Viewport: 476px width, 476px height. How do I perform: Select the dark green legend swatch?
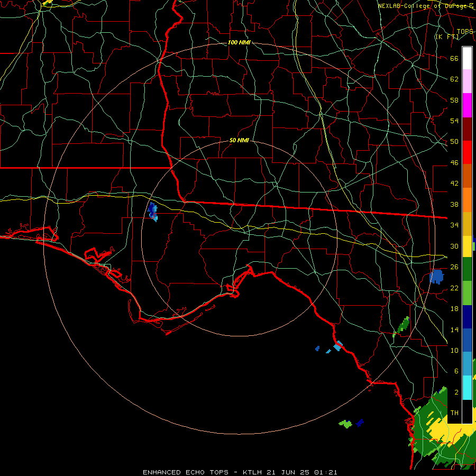(467, 269)
